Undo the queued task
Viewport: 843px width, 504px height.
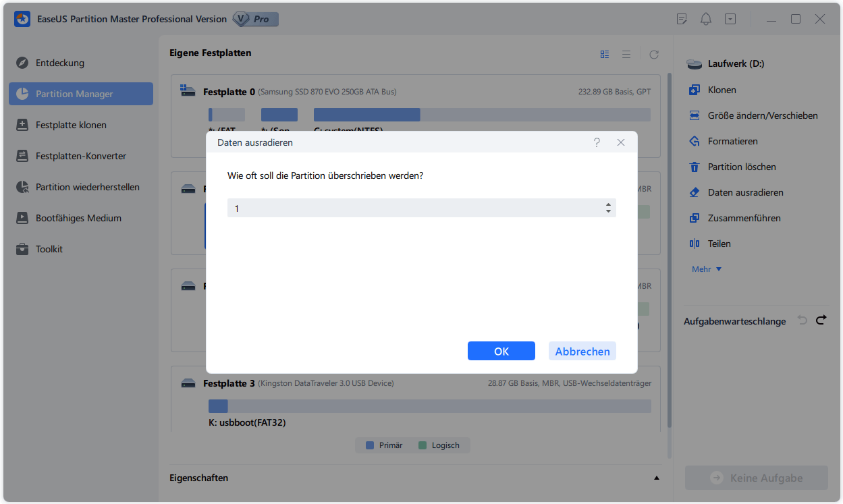[803, 320]
